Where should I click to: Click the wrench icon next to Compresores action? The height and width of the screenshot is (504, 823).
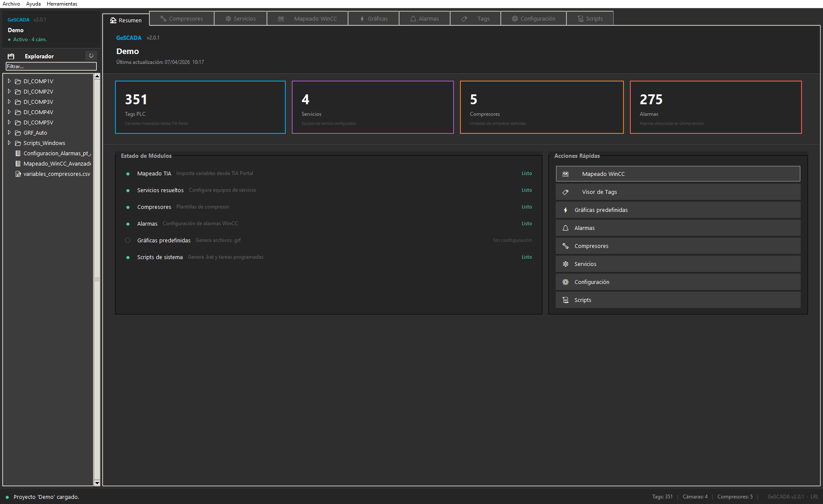coord(566,246)
